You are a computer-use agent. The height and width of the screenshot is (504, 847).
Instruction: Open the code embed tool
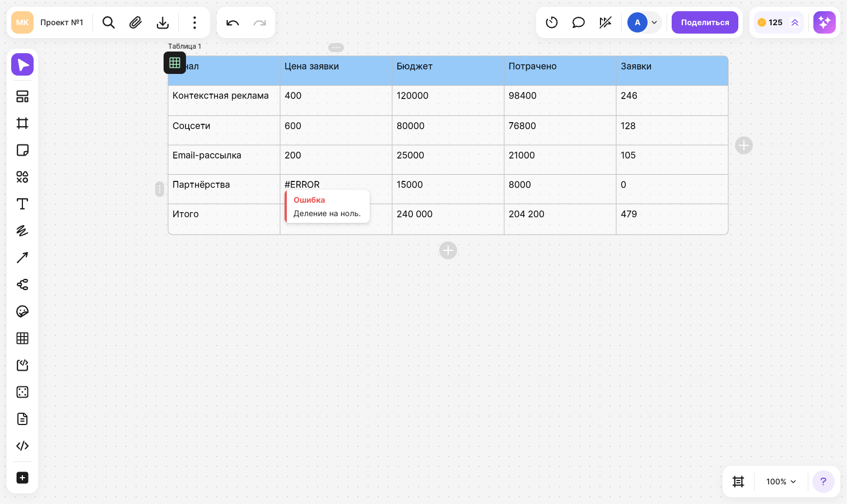coord(22,446)
